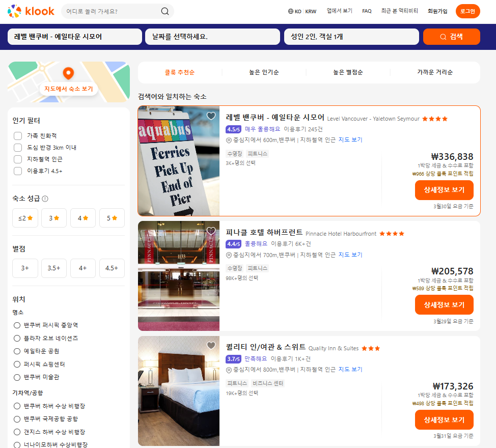Open the 앱에서 보기 menu item
The width and height of the screenshot is (496, 448).
tap(340, 11)
